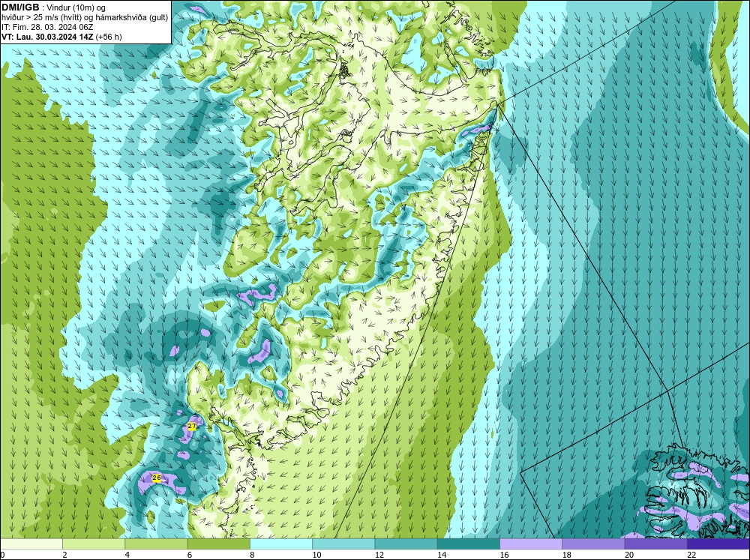Click the legend value 14

(x=442, y=554)
